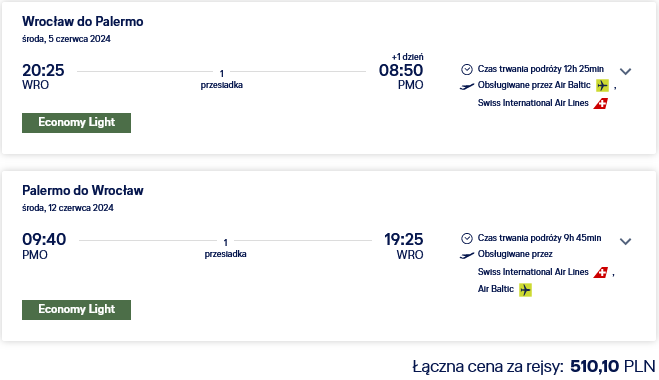Expand the Wrocław to Palermo flight details chevron
The width and height of the screenshot is (659, 380).
[x=625, y=71]
